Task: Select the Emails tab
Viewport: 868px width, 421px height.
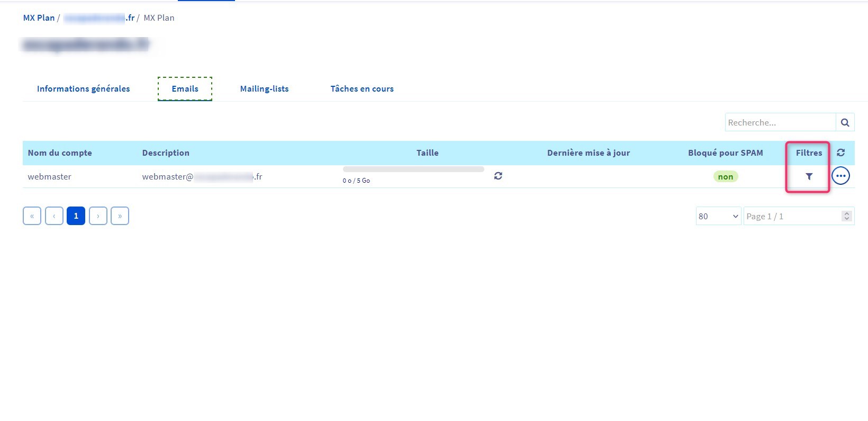Action: click(x=185, y=89)
